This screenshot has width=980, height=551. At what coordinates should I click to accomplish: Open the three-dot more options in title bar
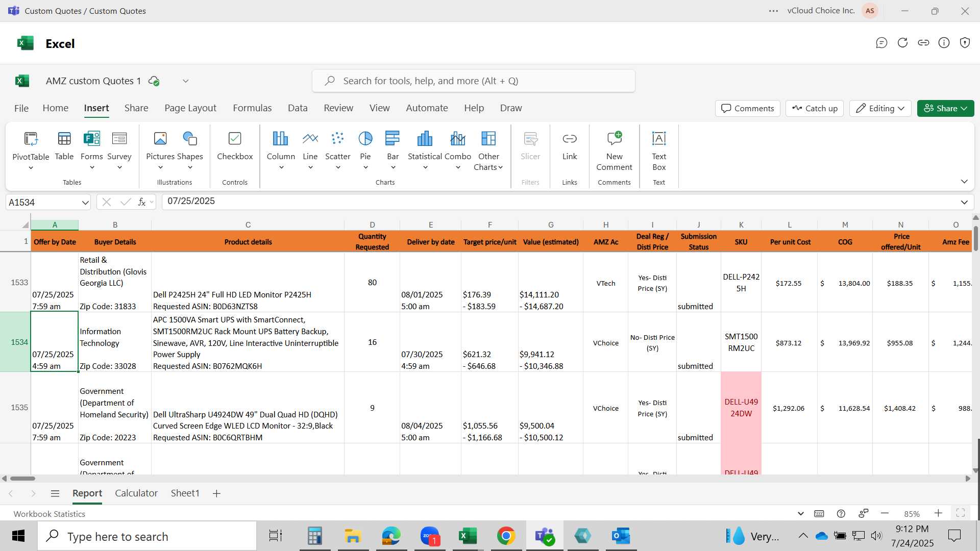point(773,11)
